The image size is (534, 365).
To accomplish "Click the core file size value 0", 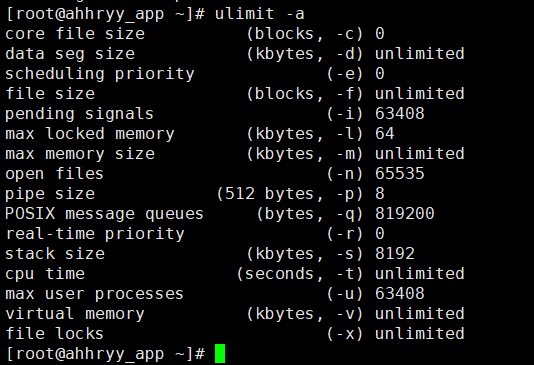I will point(380,34).
